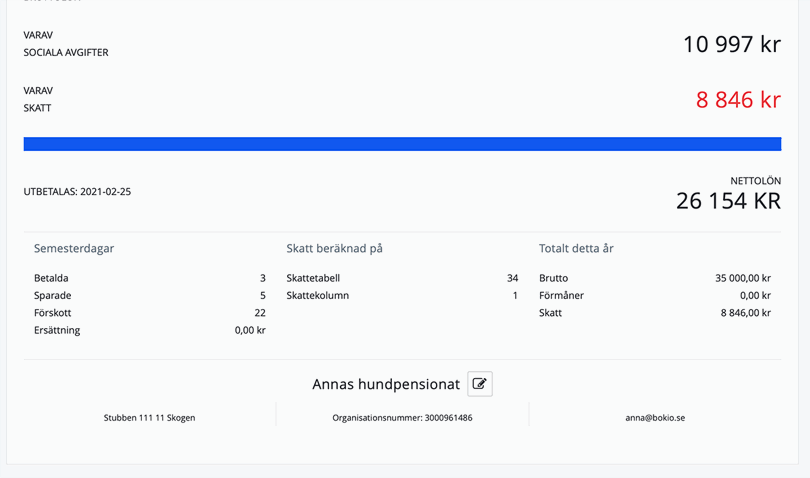Select the Semesterdagar section heading
The image size is (810, 478).
click(x=74, y=248)
